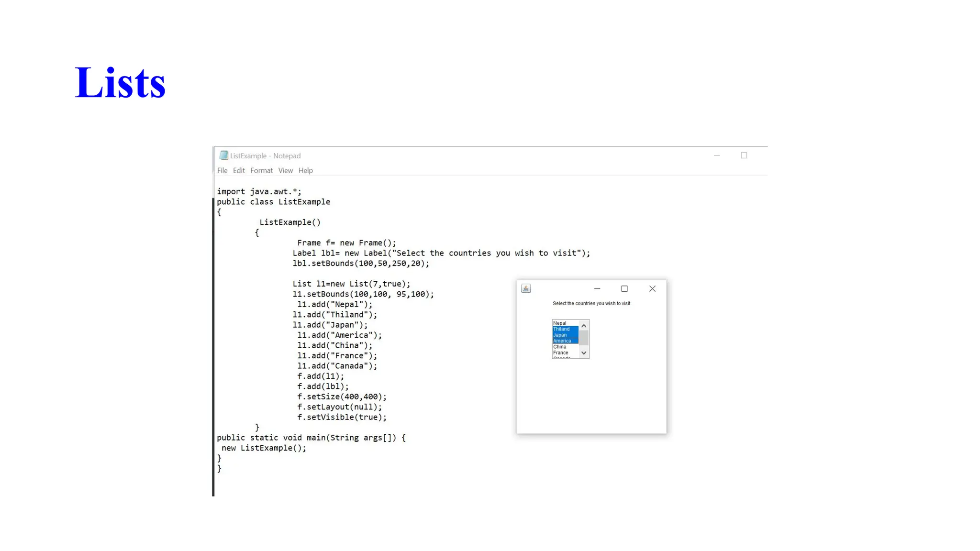Maximize the Java frame window
The width and height of the screenshot is (980, 551).
coord(624,288)
